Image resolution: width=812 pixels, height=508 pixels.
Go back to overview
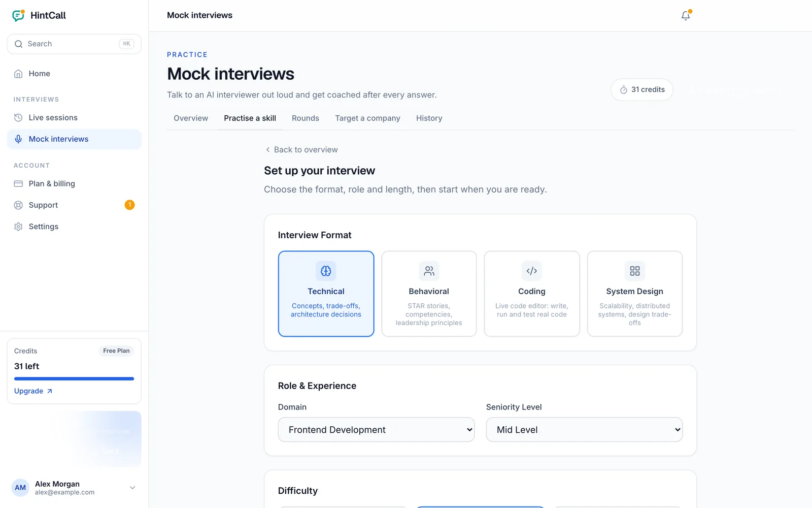click(x=301, y=150)
